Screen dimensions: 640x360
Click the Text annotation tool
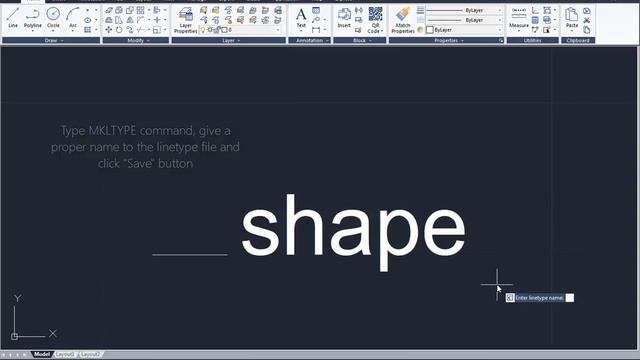pos(301,18)
